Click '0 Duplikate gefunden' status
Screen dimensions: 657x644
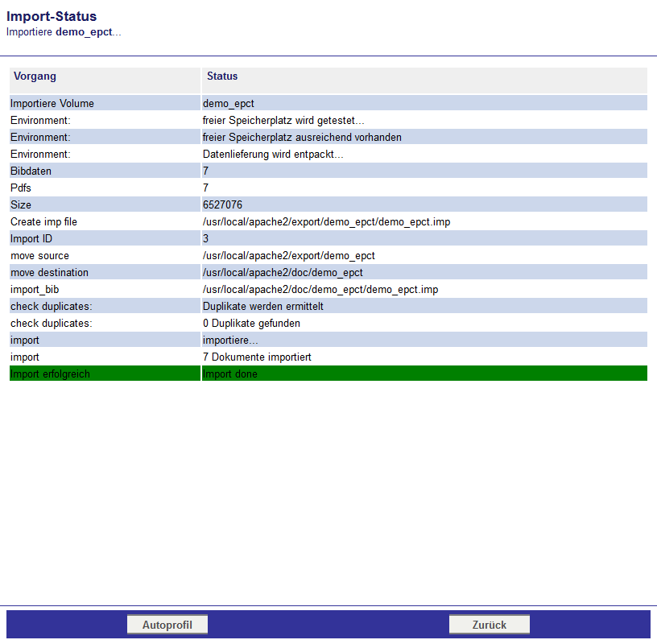[x=251, y=323]
